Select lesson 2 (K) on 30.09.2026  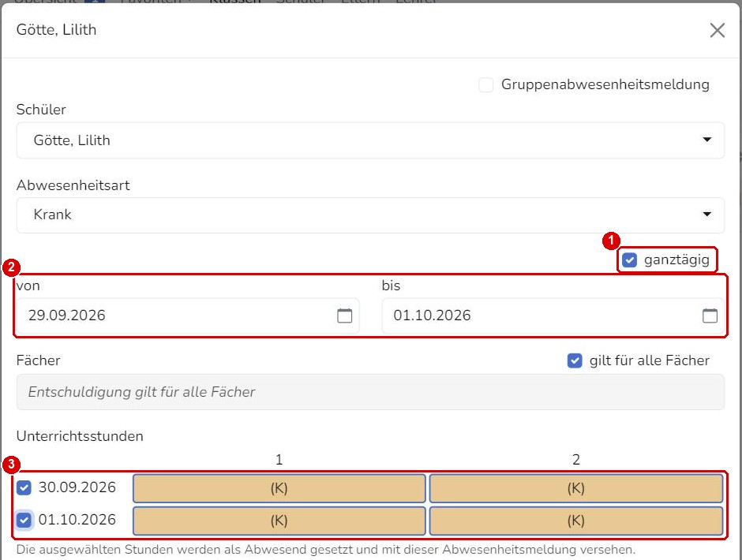tap(576, 488)
